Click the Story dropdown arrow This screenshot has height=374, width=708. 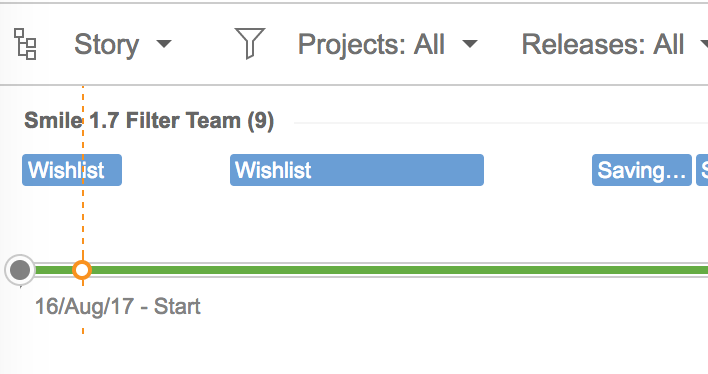pyautogui.click(x=164, y=44)
